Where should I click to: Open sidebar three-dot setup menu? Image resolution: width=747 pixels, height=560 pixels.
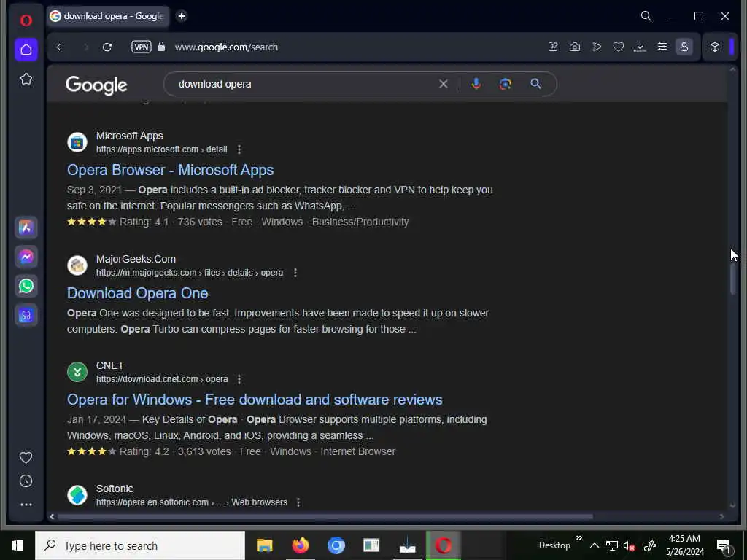[x=26, y=505]
